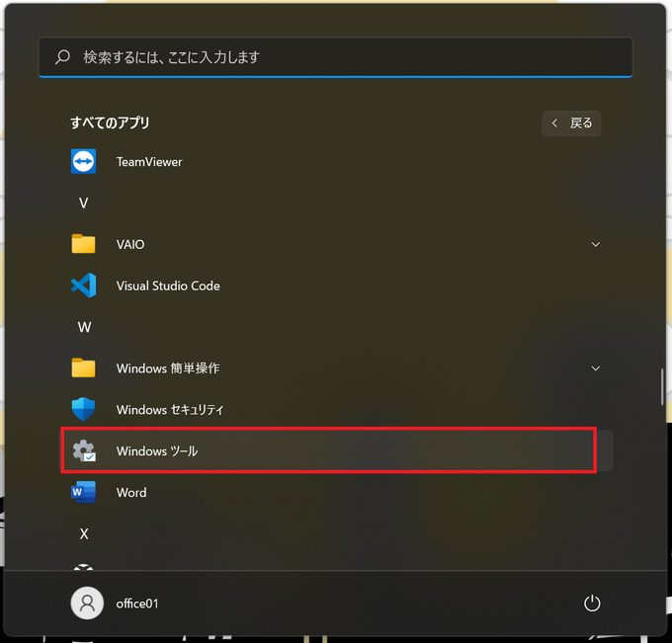Expand the Windows 簡単操作 chevron
The image size is (672, 643).
(x=595, y=368)
